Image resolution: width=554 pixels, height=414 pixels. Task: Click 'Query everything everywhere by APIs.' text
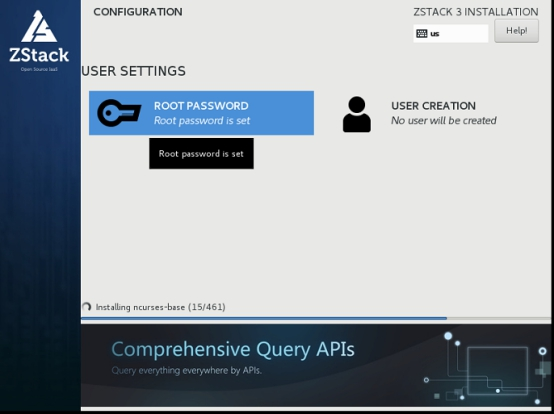click(x=187, y=370)
